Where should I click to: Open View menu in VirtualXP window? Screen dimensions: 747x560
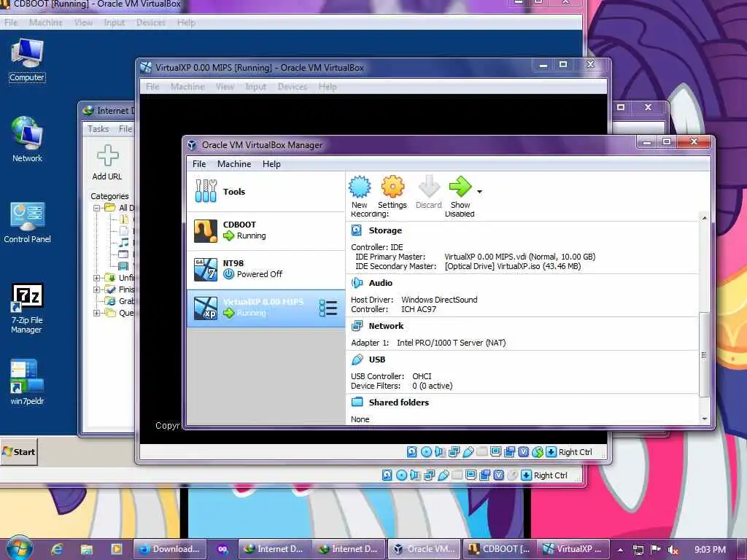[x=225, y=87]
